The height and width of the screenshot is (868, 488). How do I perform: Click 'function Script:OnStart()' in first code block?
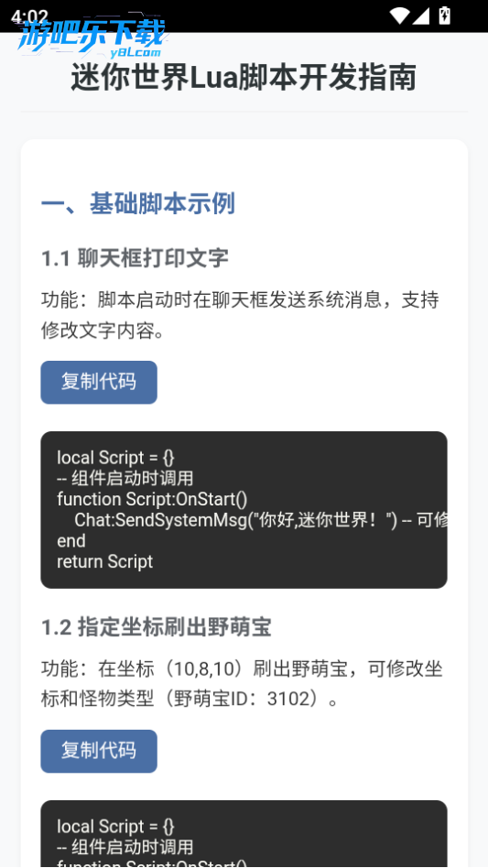pyautogui.click(x=152, y=499)
